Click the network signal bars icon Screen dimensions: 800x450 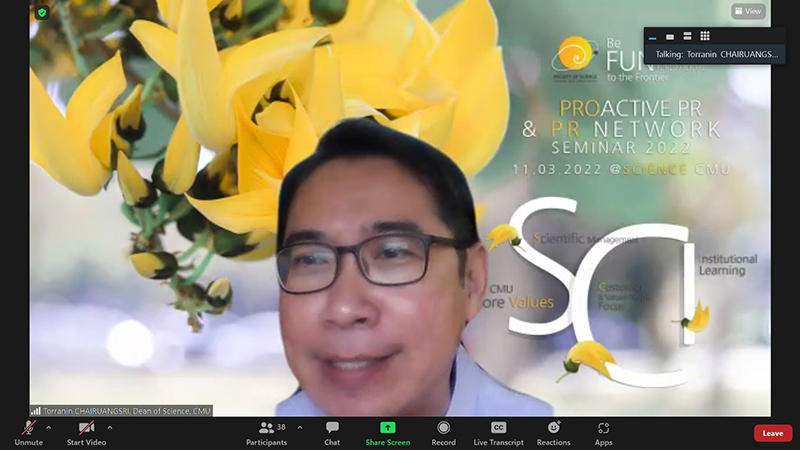(36, 411)
